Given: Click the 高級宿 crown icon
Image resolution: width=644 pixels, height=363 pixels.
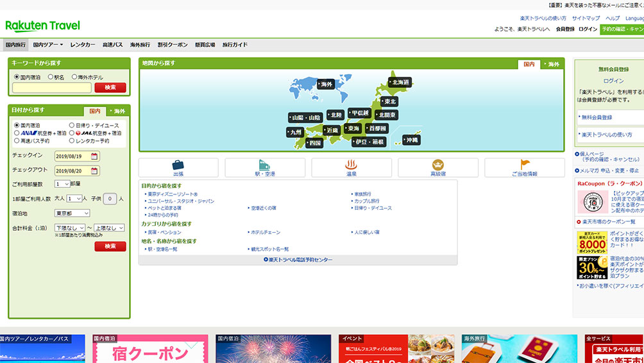Looking at the screenshot, I should pos(437,165).
